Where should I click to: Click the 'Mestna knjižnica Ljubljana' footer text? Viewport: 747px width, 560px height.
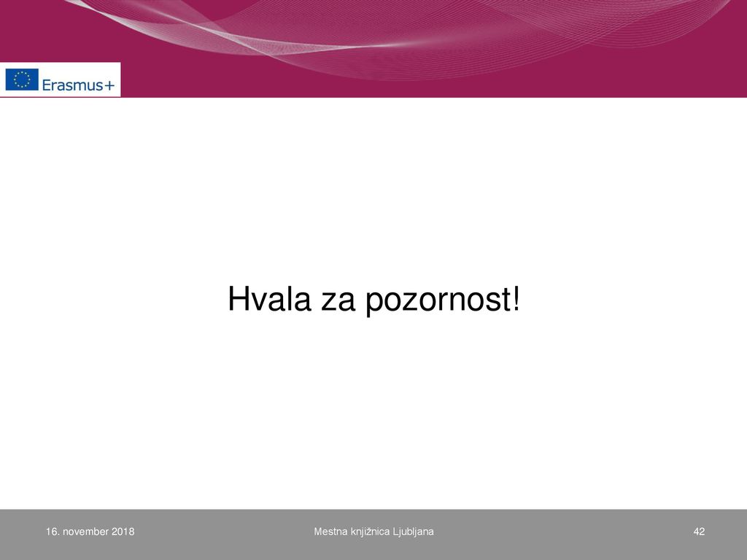click(373, 532)
